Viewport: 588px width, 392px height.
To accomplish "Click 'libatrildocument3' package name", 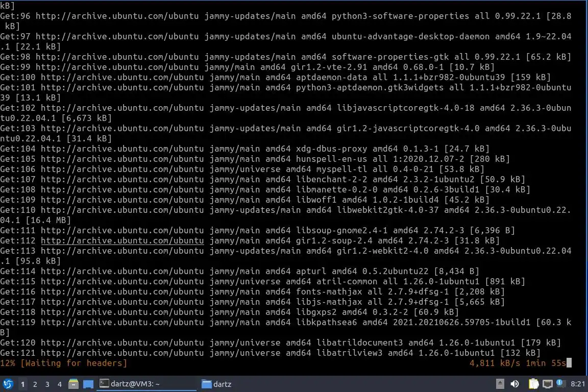I will [359, 342].
